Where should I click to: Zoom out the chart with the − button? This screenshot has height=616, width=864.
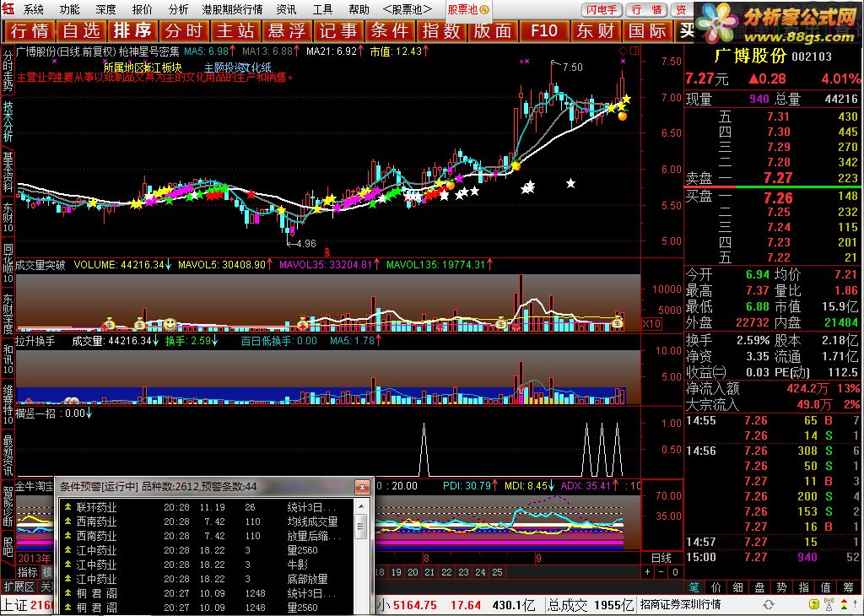coord(661,572)
